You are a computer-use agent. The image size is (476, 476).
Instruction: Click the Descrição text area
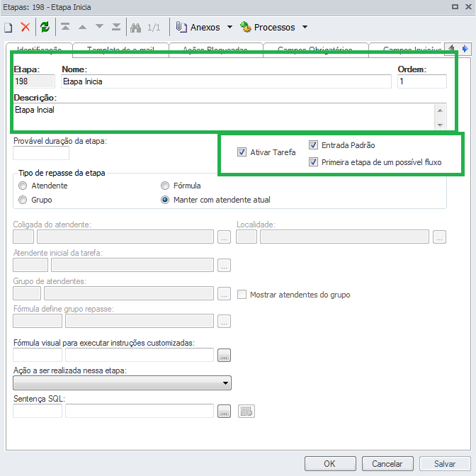[225, 117]
